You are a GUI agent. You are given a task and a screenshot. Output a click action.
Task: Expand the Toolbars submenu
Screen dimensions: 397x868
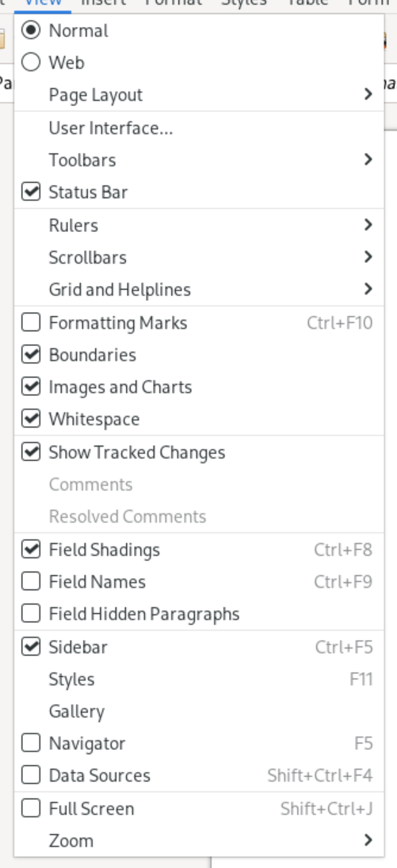coord(199,160)
